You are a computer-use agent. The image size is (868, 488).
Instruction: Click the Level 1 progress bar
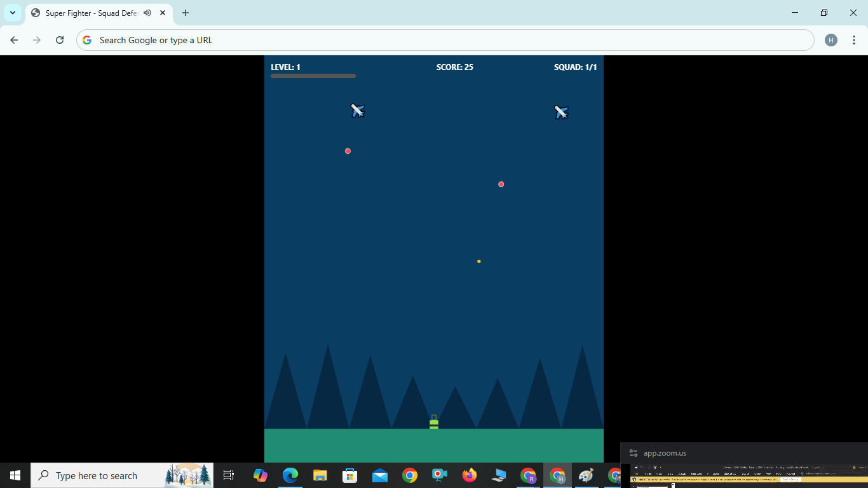pyautogui.click(x=313, y=75)
